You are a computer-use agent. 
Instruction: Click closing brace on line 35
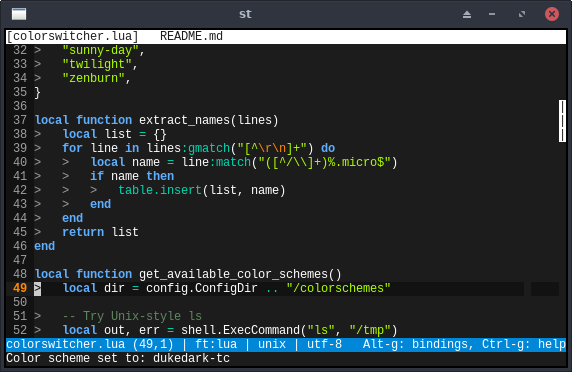[38, 92]
